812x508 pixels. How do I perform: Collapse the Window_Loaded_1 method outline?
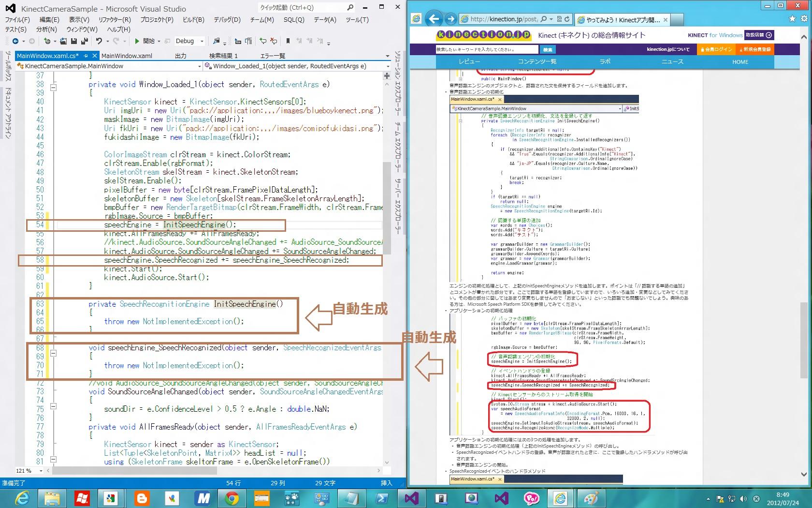coord(53,88)
